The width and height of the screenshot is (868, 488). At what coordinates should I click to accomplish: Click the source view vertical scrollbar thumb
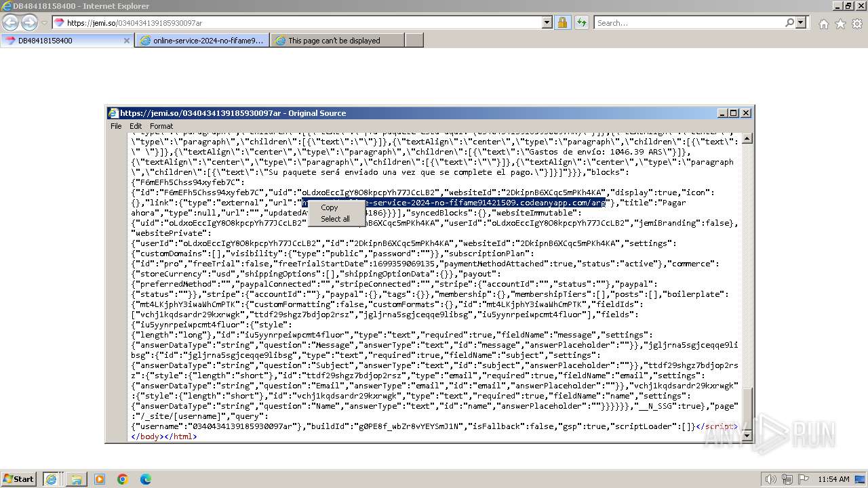tap(747, 408)
